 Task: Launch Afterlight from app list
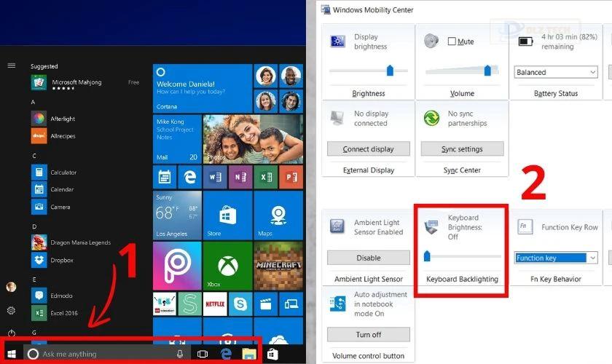(53, 119)
